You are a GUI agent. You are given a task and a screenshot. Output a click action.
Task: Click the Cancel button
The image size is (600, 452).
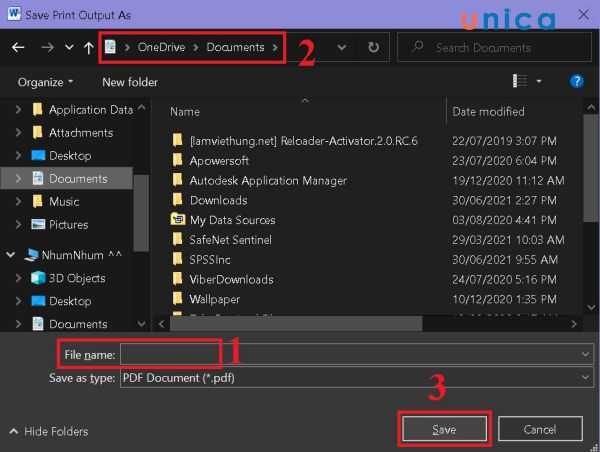click(x=540, y=429)
